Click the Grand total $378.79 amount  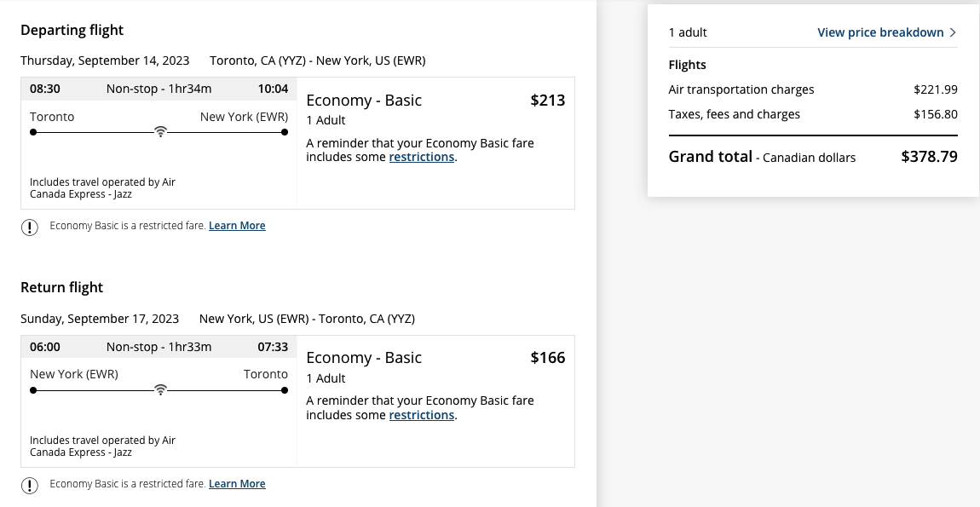(929, 156)
